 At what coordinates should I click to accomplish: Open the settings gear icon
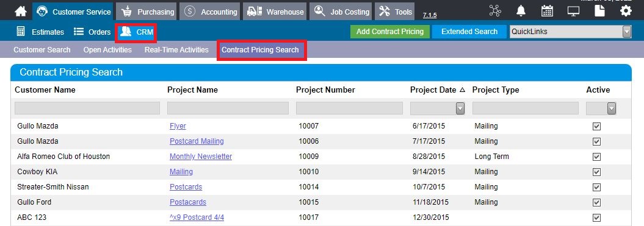(626, 11)
